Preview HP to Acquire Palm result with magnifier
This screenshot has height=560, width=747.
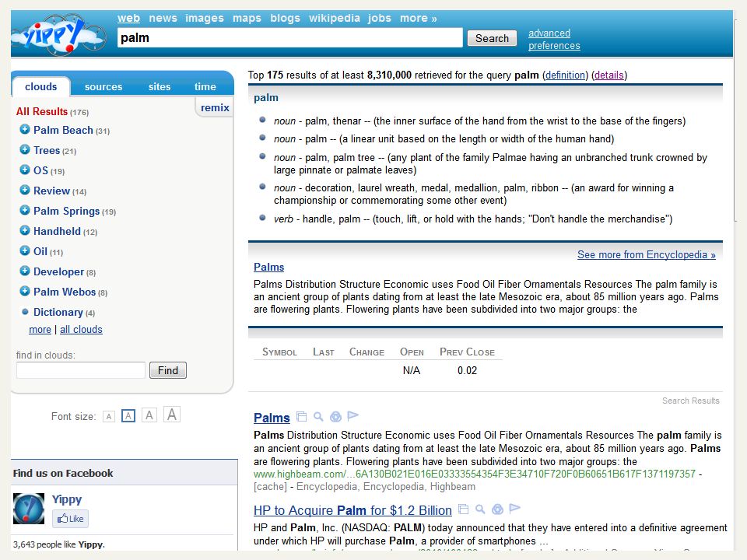(x=480, y=509)
